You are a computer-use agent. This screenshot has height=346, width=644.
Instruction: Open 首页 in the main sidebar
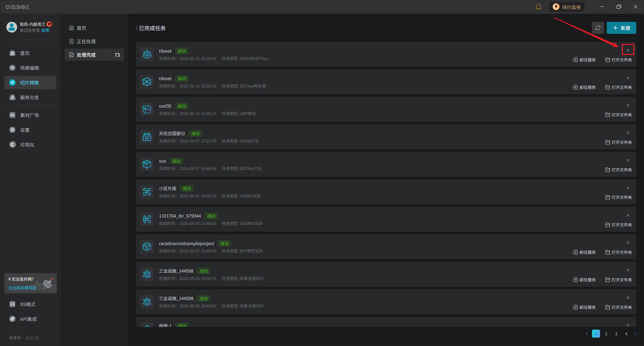pos(30,53)
